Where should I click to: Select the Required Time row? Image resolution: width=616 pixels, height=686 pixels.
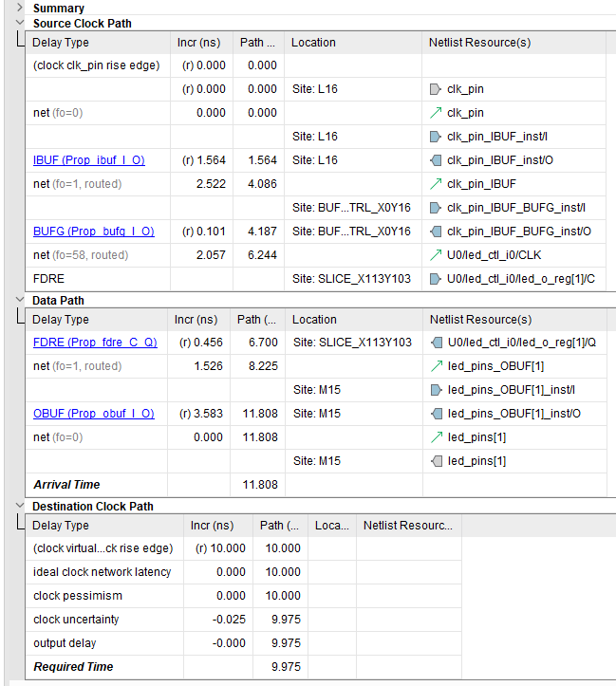pos(244,667)
